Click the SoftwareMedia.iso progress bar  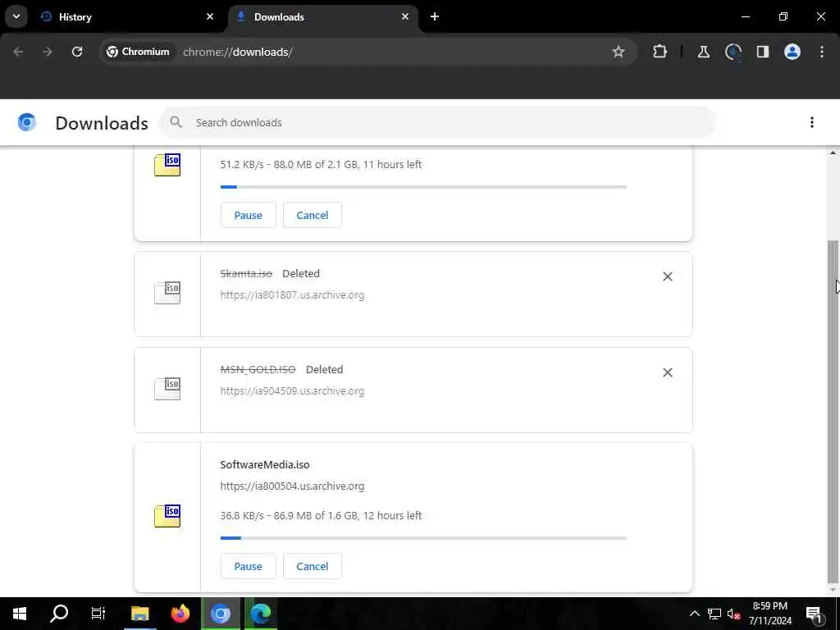[423, 538]
